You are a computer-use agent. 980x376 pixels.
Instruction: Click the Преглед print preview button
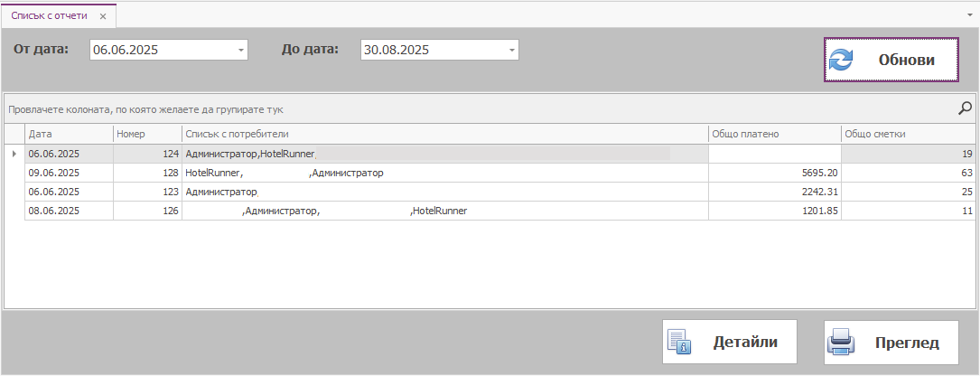click(x=891, y=343)
